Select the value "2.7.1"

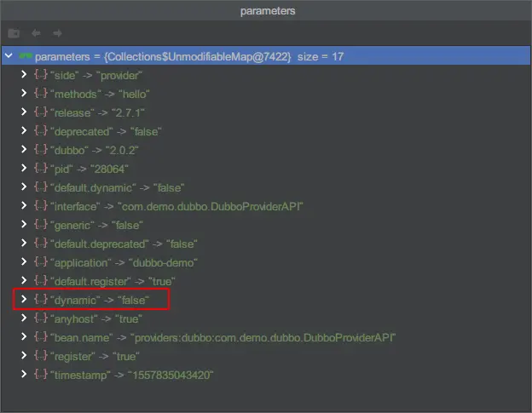[128, 112]
